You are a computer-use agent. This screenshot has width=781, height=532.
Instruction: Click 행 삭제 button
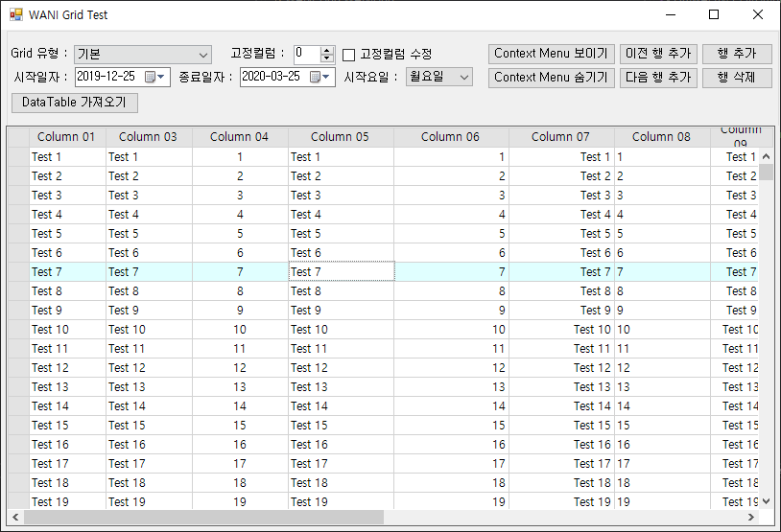[x=737, y=78]
